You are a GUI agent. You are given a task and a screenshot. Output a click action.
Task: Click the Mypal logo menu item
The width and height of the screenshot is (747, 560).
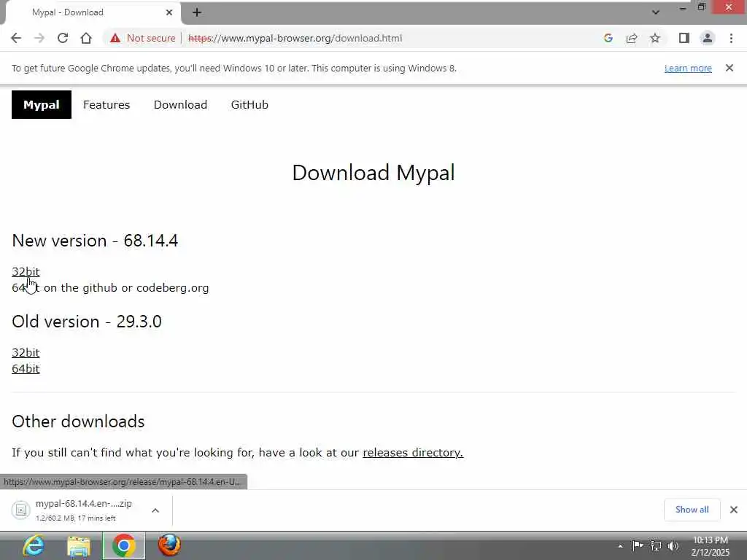[42, 105]
